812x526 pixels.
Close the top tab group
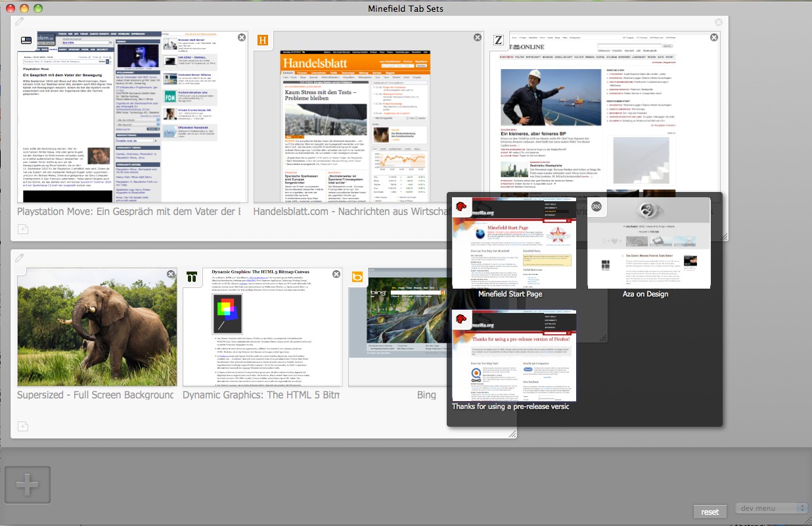pos(719,22)
